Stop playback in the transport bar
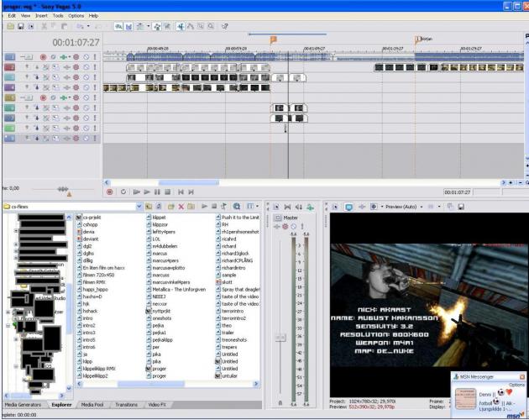The image size is (529, 420). point(167,192)
